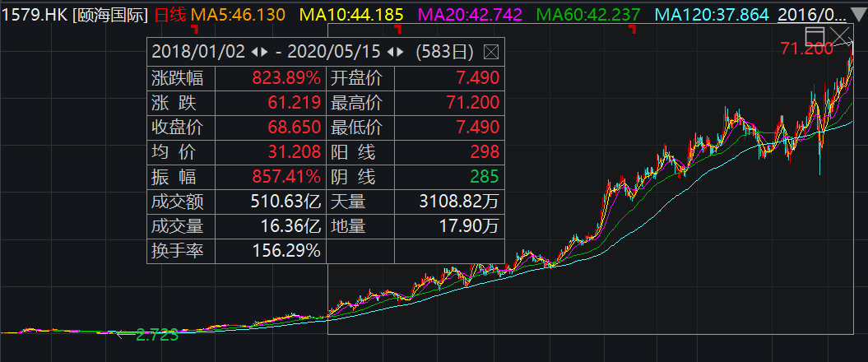
Task: Click the 阳线 count 298
Action: point(485,152)
